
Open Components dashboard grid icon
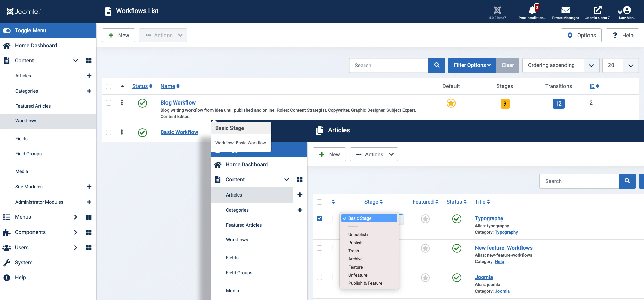(x=89, y=232)
